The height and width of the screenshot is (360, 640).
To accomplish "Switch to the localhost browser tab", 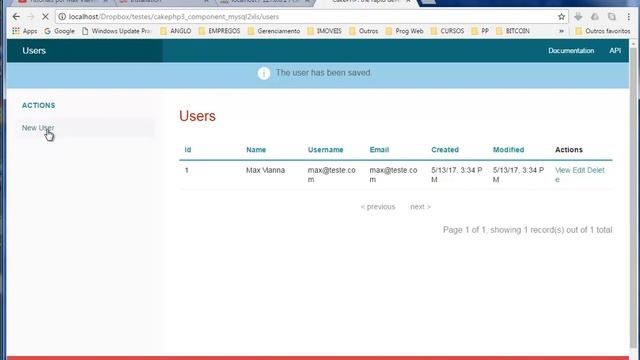I will pos(265,2).
